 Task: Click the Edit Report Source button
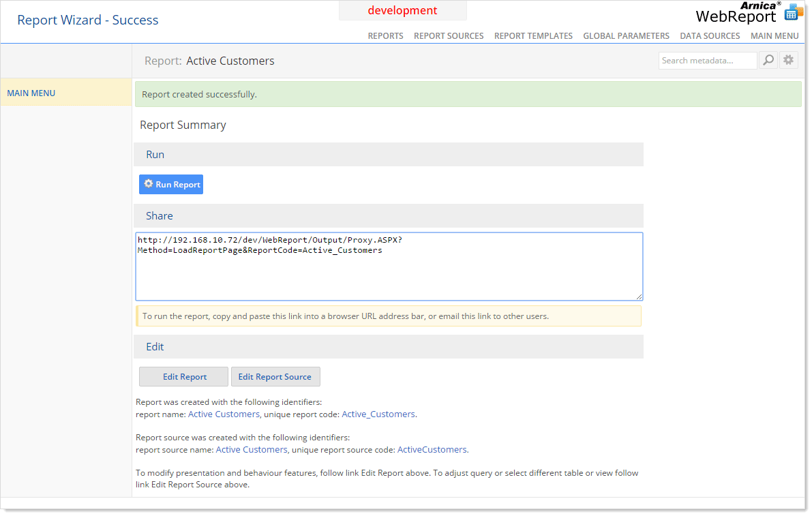click(x=275, y=376)
